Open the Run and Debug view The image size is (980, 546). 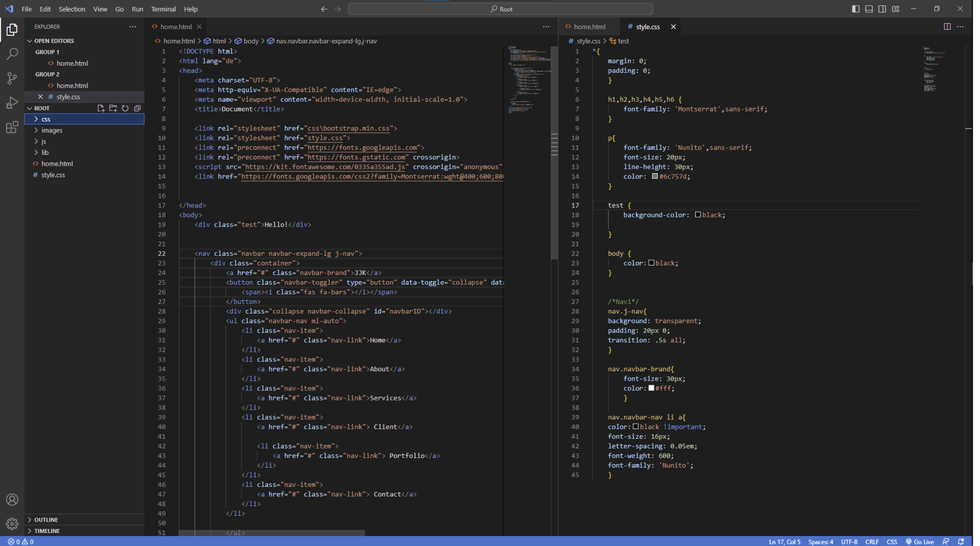click(x=12, y=103)
